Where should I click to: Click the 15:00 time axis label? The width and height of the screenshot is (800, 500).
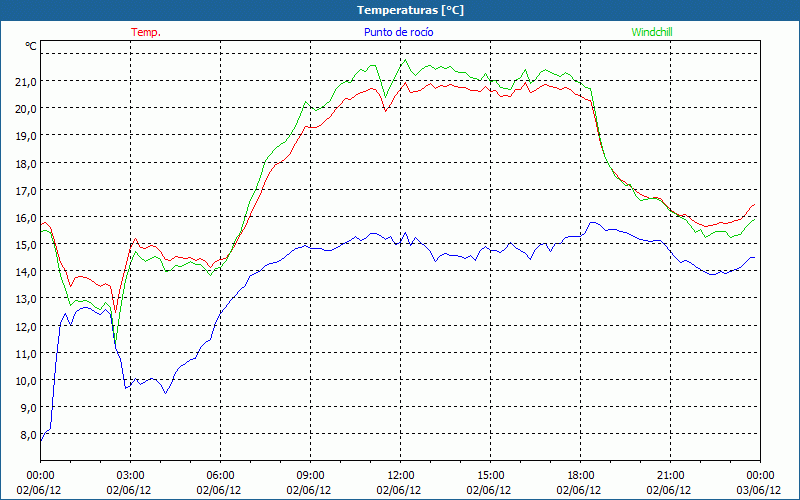[490, 476]
